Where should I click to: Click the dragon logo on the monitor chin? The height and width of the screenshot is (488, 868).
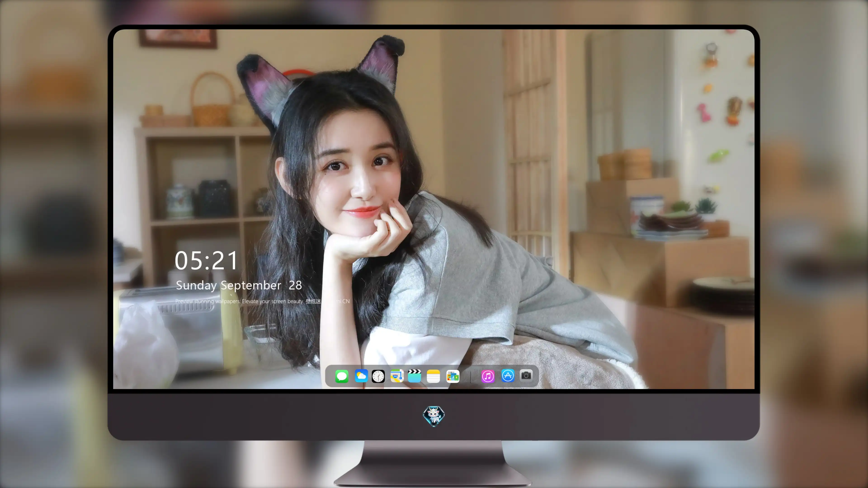(434, 416)
